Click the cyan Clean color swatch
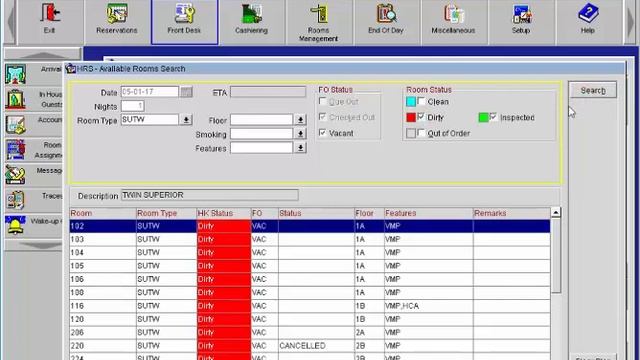Viewport: 640px width, 360px height. [x=411, y=102]
